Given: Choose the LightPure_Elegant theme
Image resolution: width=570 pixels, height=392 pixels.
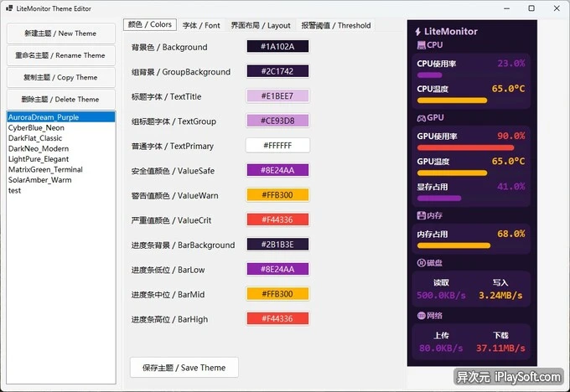Looking at the screenshot, I should click(61, 159).
